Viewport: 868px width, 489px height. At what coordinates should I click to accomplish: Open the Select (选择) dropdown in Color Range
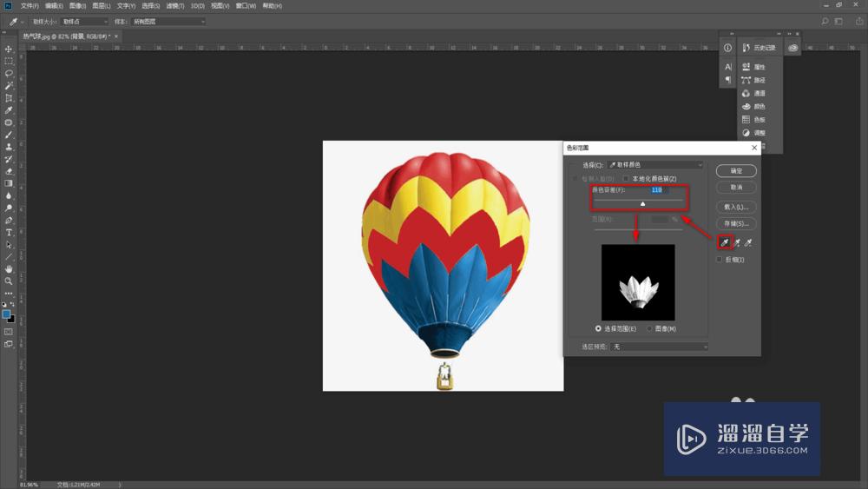pyautogui.click(x=654, y=164)
